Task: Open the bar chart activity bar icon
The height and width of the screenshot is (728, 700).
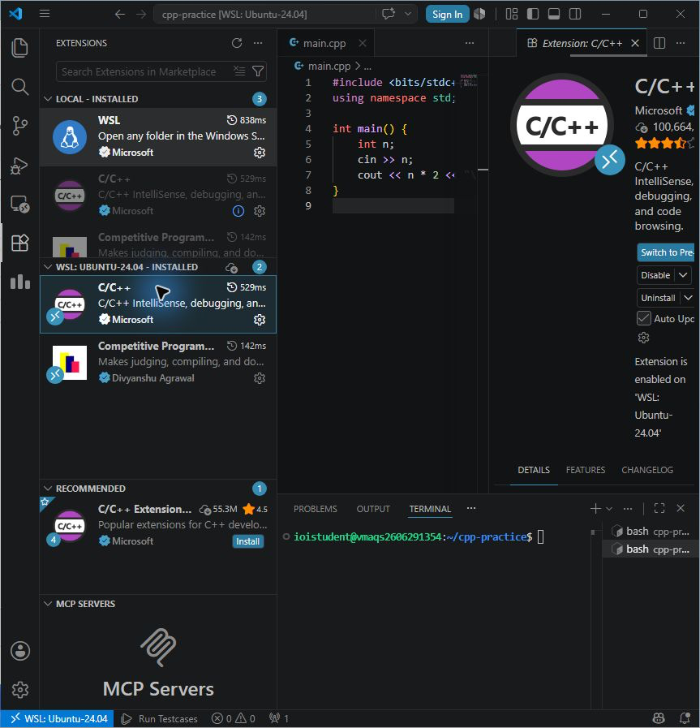Action: [x=19, y=282]
